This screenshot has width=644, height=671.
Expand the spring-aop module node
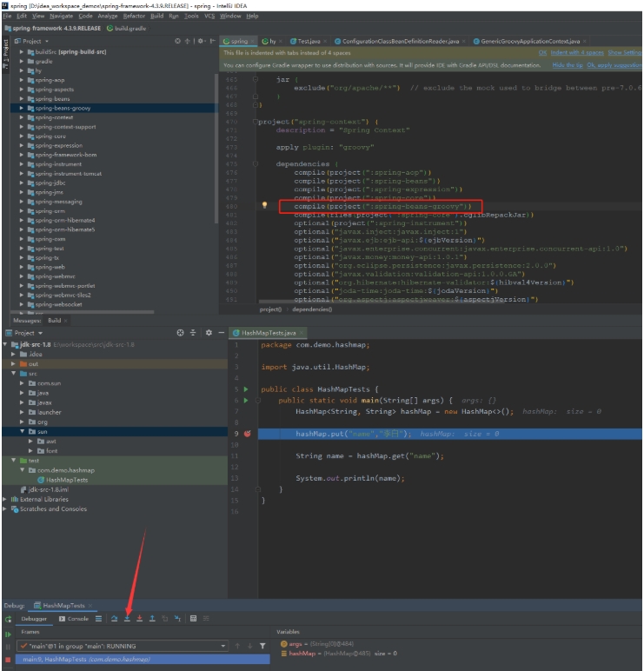coord(22,80)
